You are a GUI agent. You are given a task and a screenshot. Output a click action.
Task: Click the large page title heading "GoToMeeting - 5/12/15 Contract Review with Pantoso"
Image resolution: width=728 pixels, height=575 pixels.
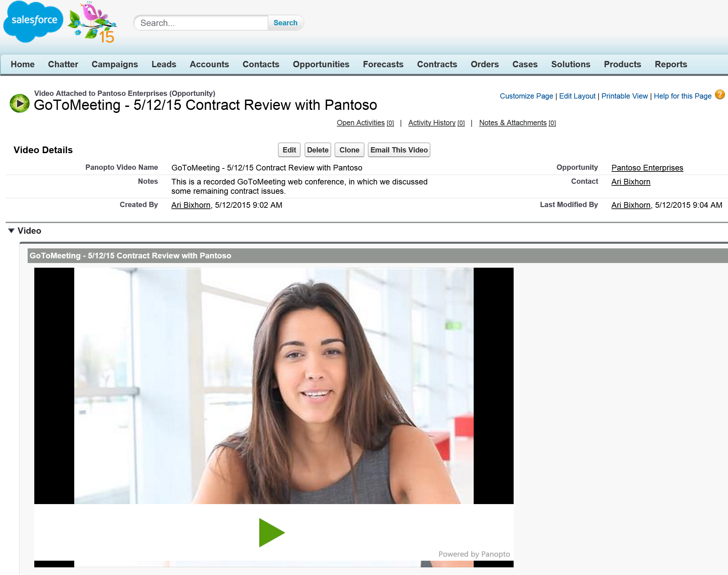pyautogui.click(x=205, y=105)
